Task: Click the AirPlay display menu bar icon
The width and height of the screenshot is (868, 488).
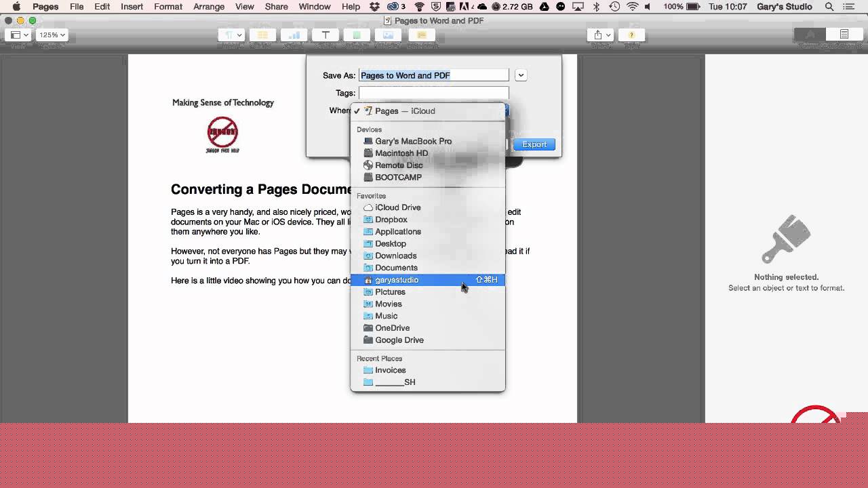Action: 579,7
